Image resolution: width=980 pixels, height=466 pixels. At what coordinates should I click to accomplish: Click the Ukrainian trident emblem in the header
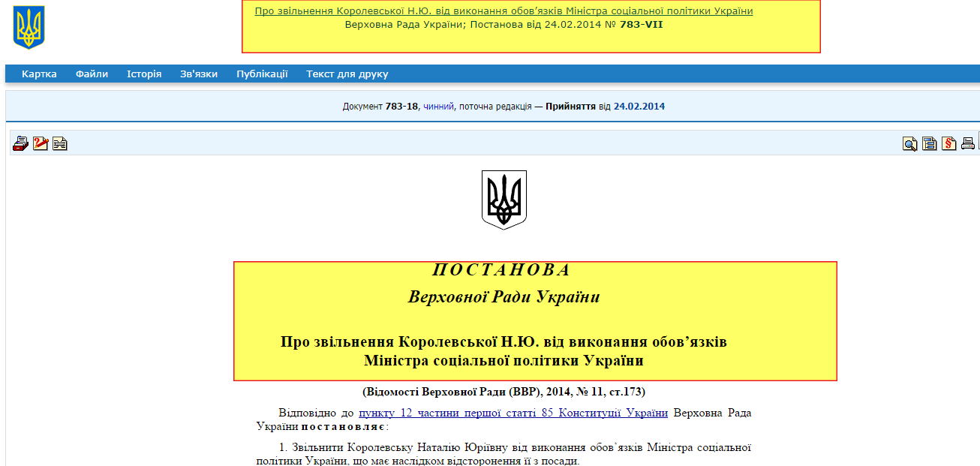tap(28, 26)
